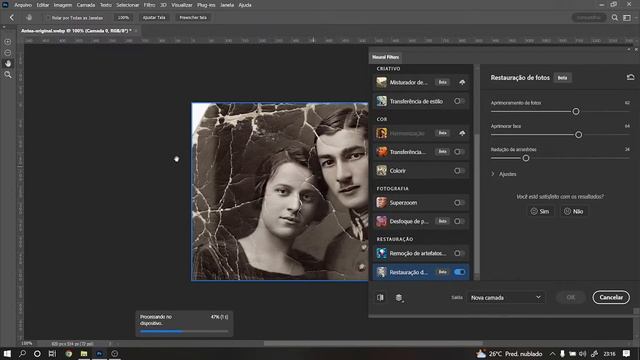Click the Compartilhar button at top right
640x360 pixels.
click(589, 18)
